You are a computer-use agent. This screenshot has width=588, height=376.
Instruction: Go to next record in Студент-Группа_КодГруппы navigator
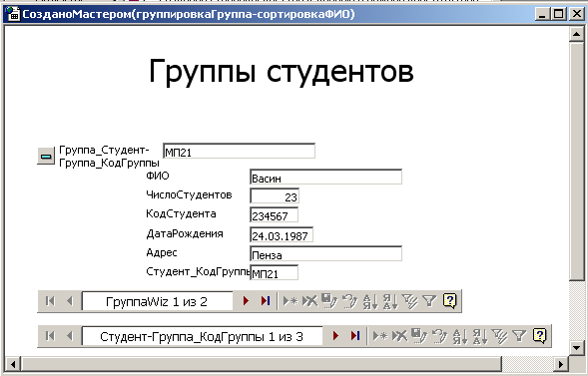335,336
